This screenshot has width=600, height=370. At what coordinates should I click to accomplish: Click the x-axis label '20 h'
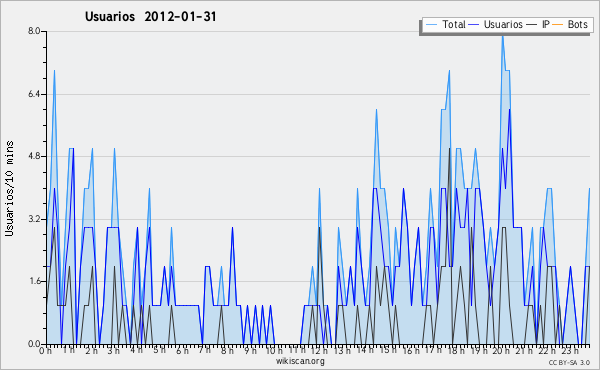tap(501, 350)
